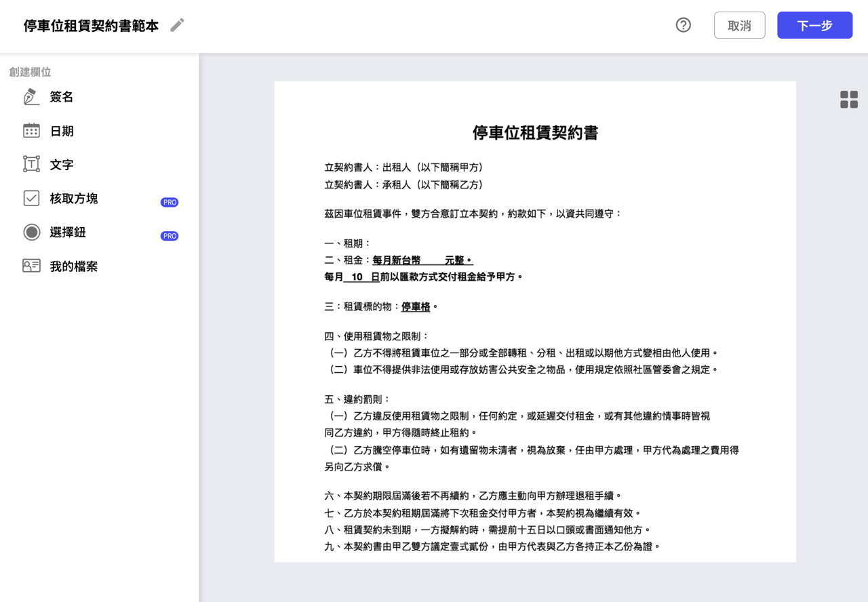The height and width of the screenshot is (602, 868).
Task: Click the clause 五、違約罰則
Action: click(x=357, y=399)
